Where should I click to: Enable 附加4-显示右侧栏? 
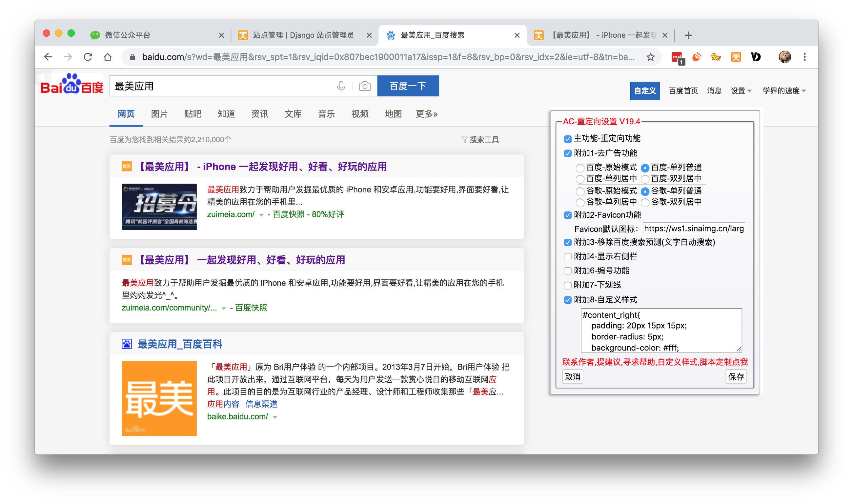click(567, 256)
